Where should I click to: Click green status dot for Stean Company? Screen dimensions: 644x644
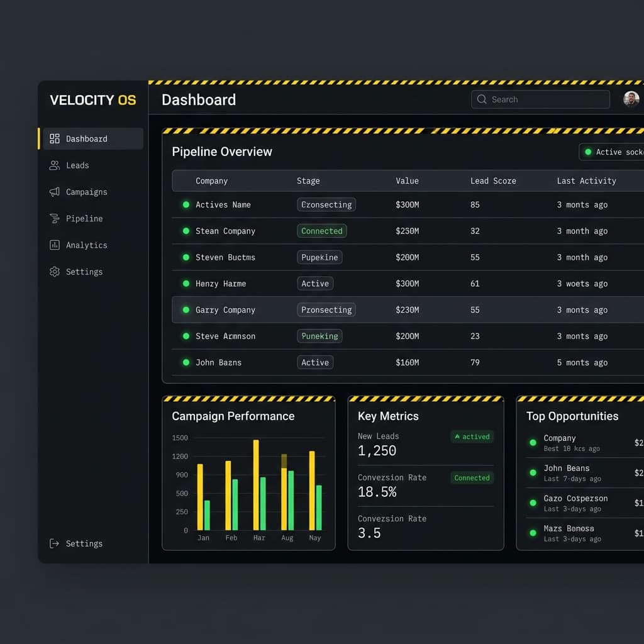point(186,231)
